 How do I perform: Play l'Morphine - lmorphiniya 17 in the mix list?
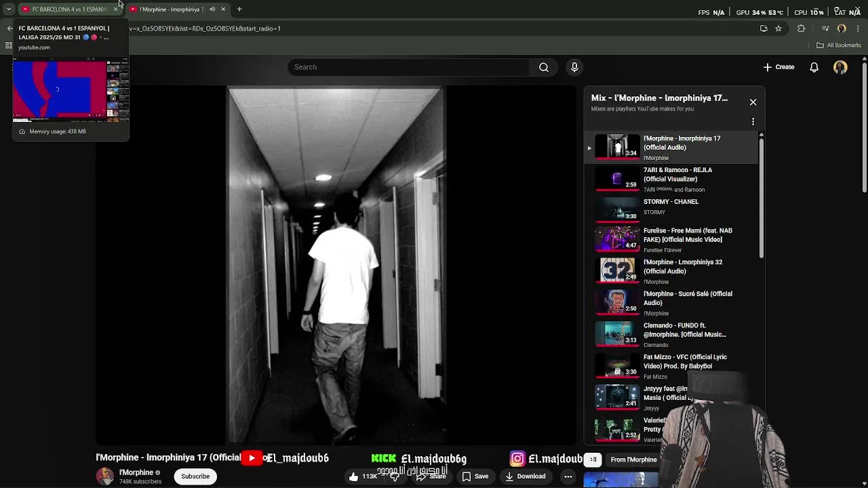[x=671, y=148]
